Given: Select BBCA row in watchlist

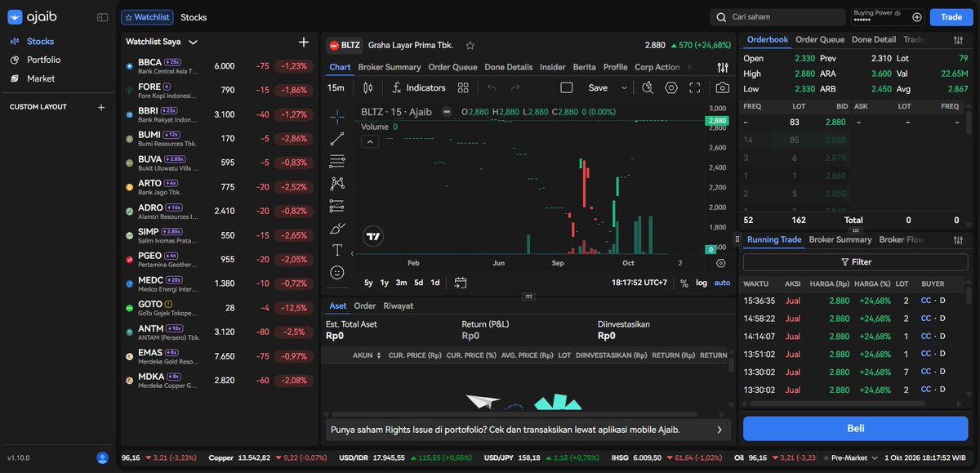Looking at the screenshot, I should 218,66.
